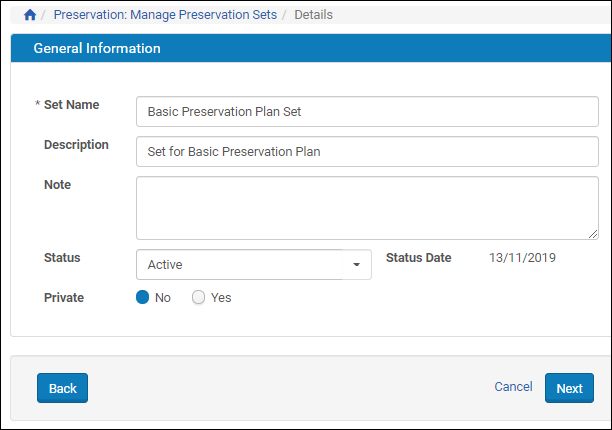Click the Note field label
This screenshot has height=430, width=612.
click(58, 185)
